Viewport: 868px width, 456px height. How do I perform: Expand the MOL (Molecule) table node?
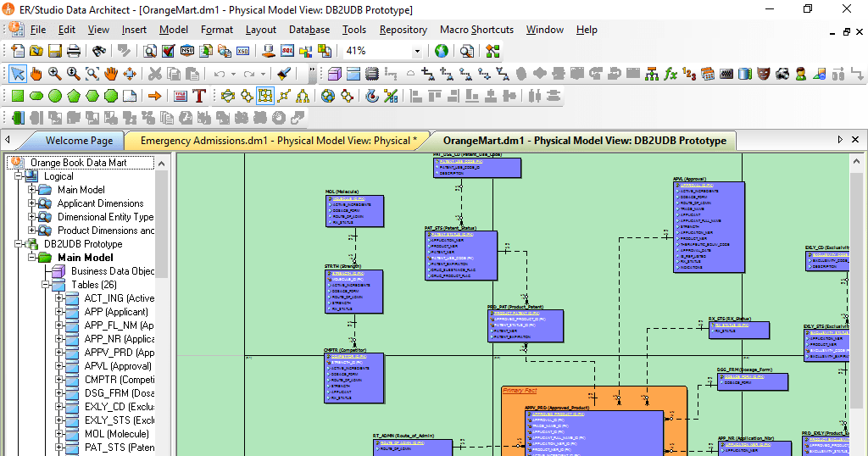point(60,434)
